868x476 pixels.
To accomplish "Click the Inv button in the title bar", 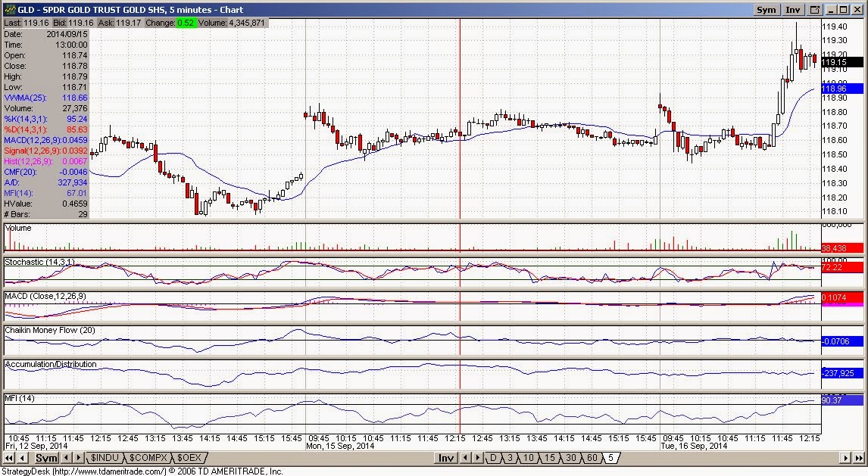I will (x=793, y=10).
